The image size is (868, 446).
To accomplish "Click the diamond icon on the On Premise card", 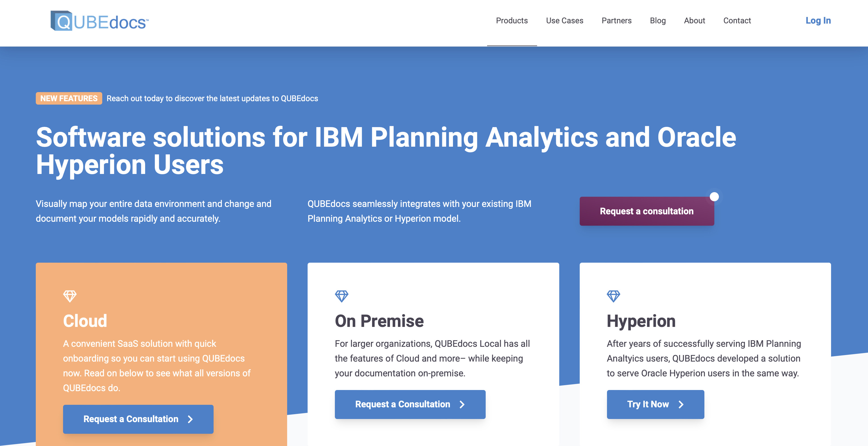I will pyautogui.click(x=342, y=296).
